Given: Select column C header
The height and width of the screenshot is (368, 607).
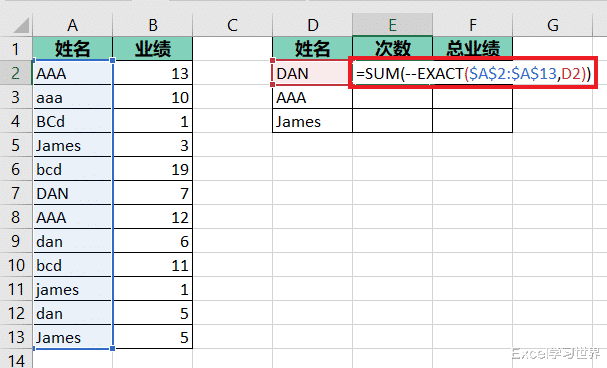Looking at the screenshot, I should [x=232, y=25].
